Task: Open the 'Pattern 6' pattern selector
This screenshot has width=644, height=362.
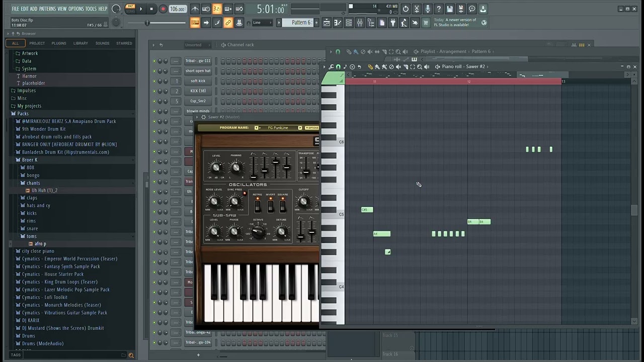Action: point(301,23)
